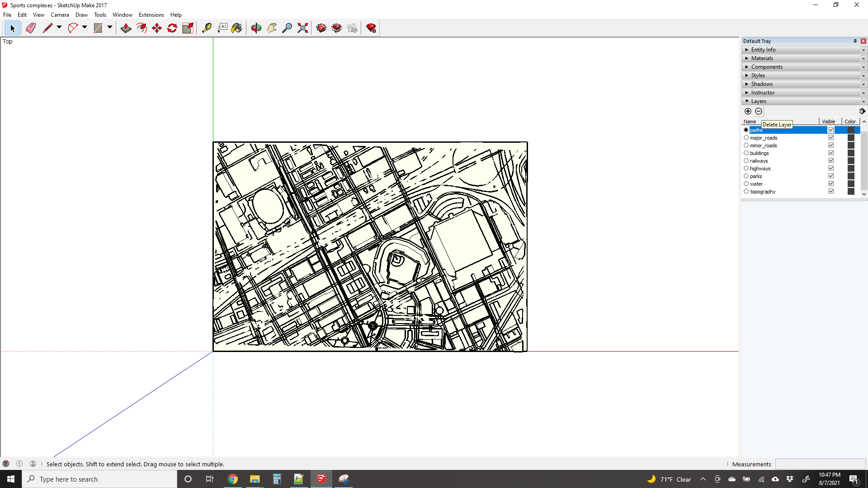Open the File menu
Screen dimensions: 868x488
click(7, 15)
